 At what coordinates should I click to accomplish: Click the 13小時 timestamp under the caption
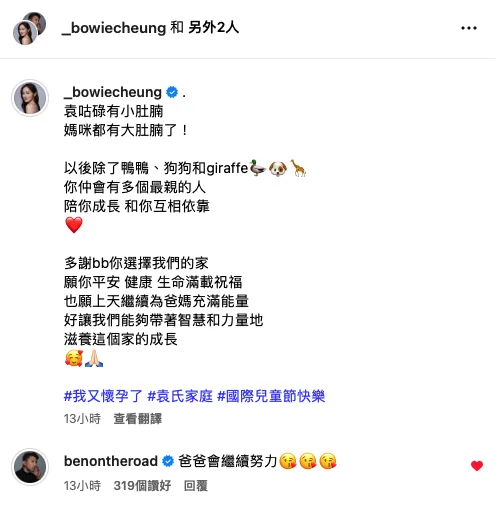click(x=82, y=419)
